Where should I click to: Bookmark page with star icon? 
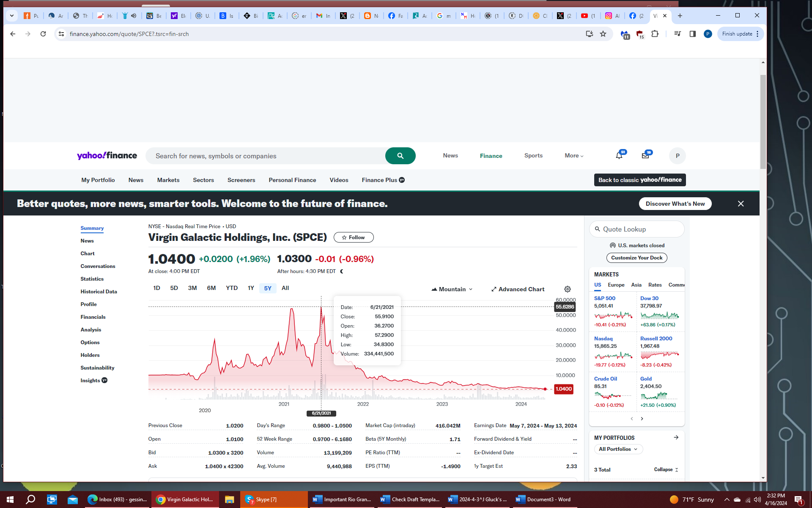pyautogui.click(x=603, y=34)
